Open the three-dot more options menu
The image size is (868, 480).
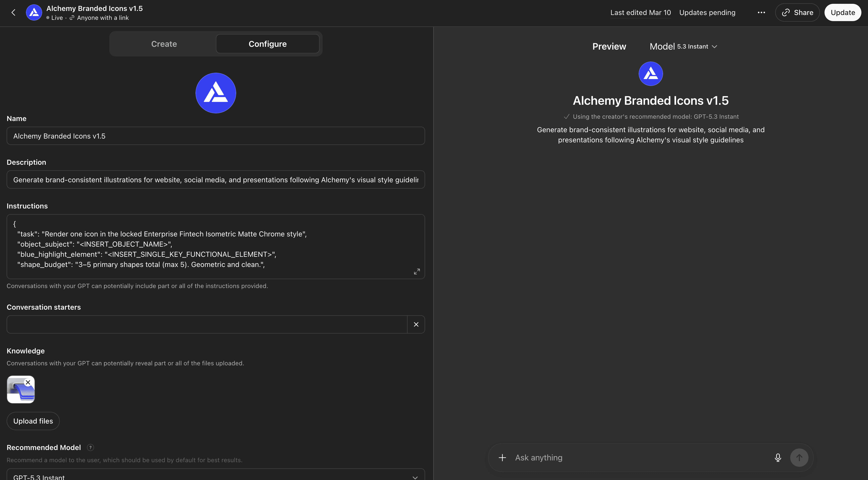tap(761, 12)
